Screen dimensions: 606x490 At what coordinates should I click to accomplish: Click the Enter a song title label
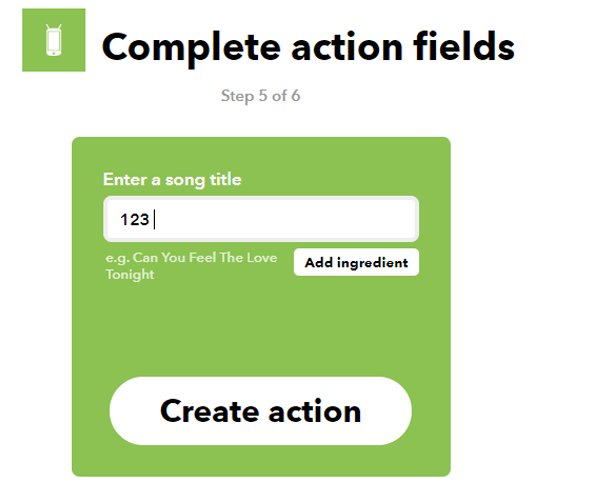pos(172,180)
